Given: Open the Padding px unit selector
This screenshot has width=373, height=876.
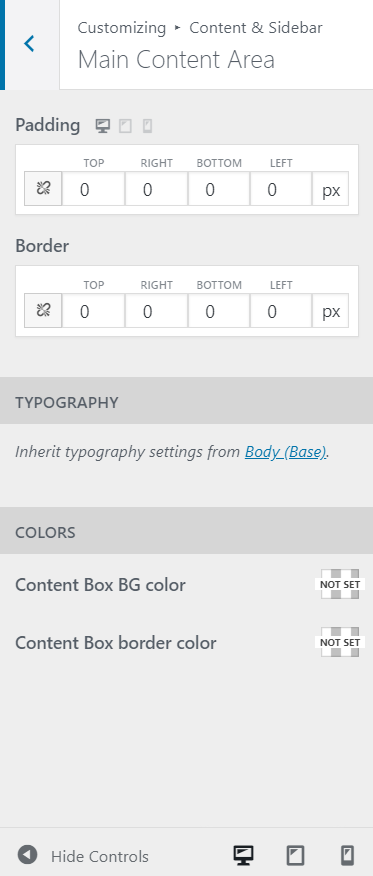Looking at the screenshot, I should coord(331,189).
